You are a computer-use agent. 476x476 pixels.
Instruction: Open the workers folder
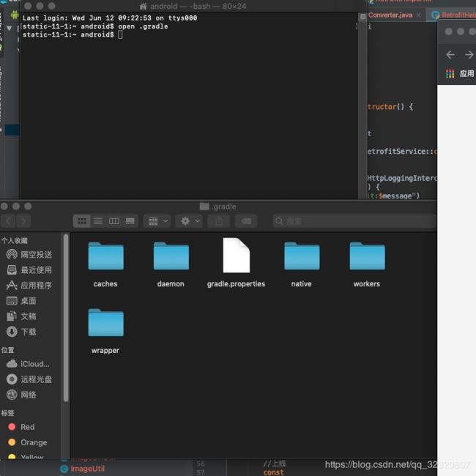coord(367,256)
